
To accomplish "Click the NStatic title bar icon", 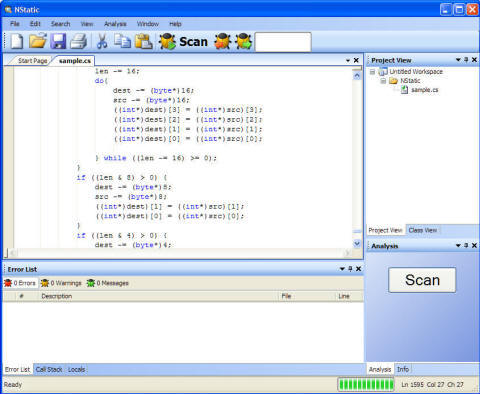I will (8, 9).
